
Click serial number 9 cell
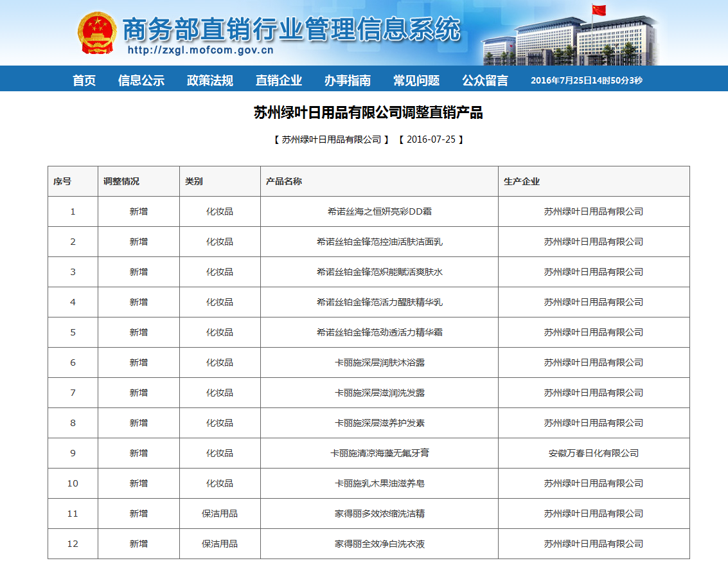tap(73, 453)
